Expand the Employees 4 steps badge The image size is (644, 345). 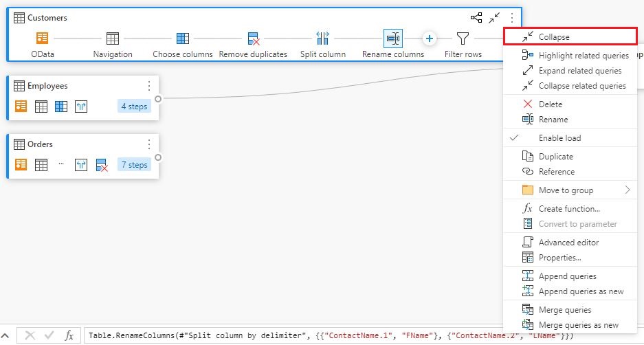[x=134, y=107]
